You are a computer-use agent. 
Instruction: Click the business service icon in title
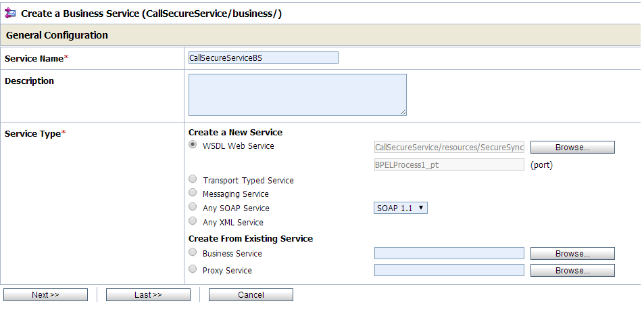pyautogui.click(x=10, y=13)
